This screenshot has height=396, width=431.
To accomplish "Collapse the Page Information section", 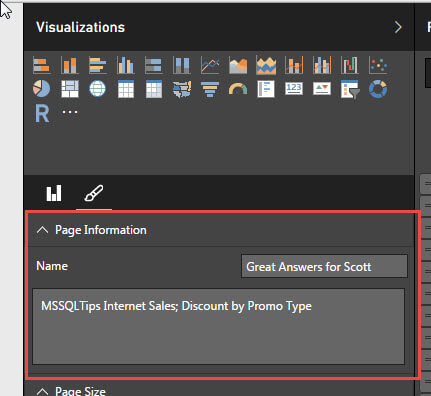I will coord(42,230).
